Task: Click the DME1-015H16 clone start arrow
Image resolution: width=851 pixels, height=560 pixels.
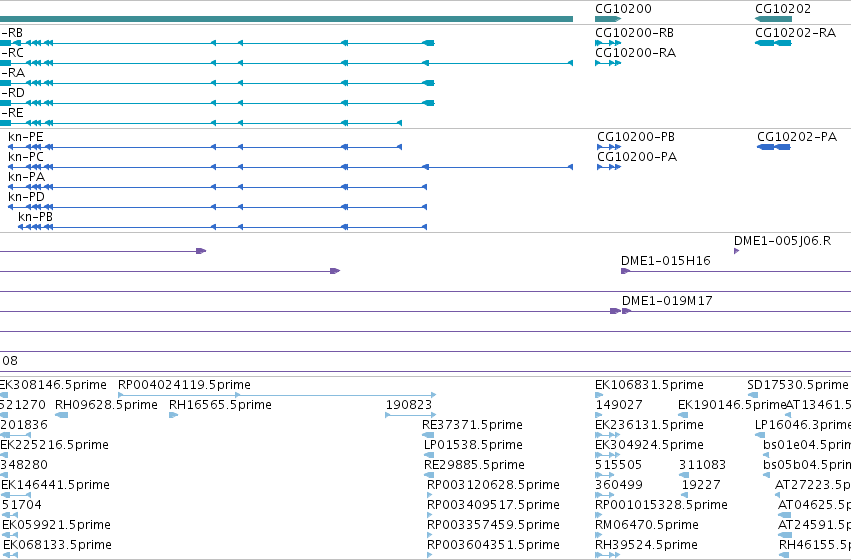Action: click(x=625, y=271)
